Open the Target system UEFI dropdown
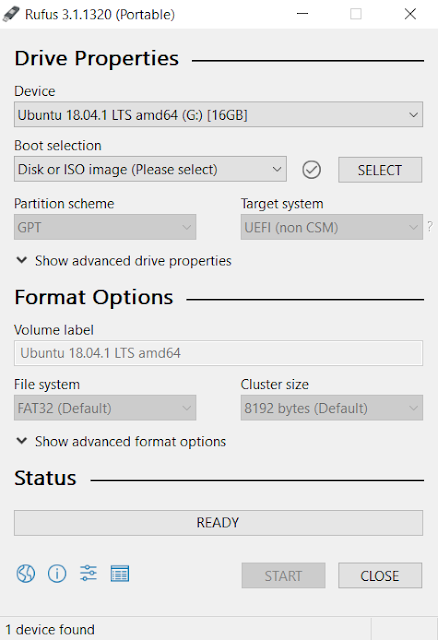Viewport: 438px width, 640px height. click(x=331, y=227)
